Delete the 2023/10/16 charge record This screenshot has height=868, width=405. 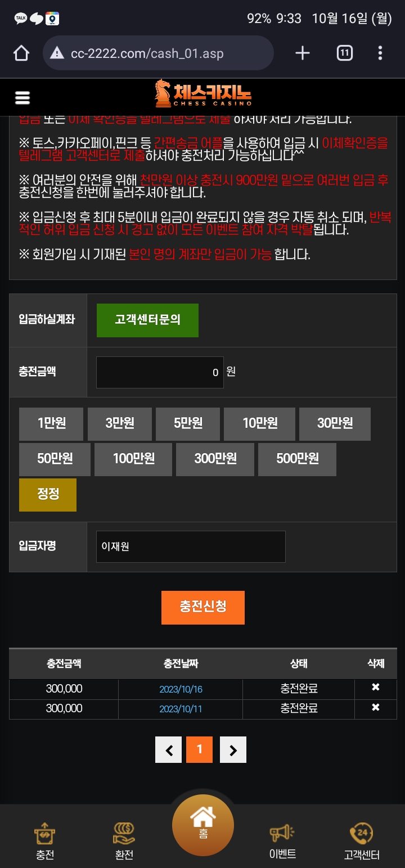coord(376,688)
